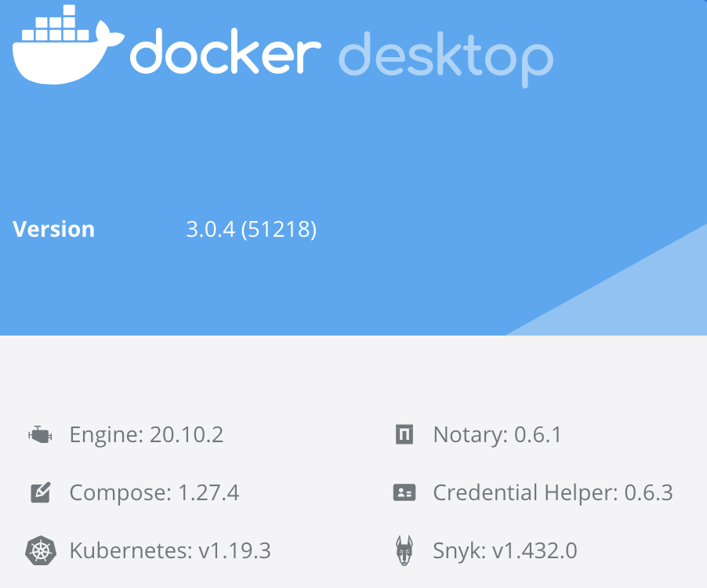Select the "desktop" wordmark text
The image size is (707, 588).
[446, 59]
